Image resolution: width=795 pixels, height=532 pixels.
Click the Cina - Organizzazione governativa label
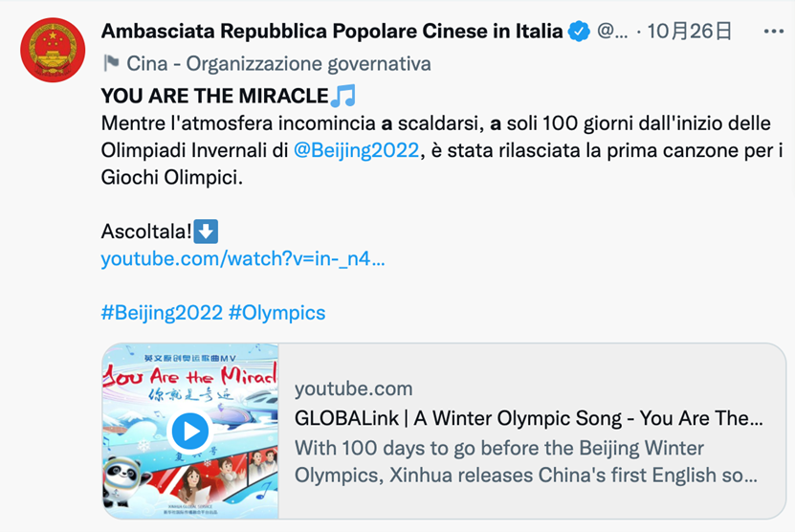tap(279, 64)
